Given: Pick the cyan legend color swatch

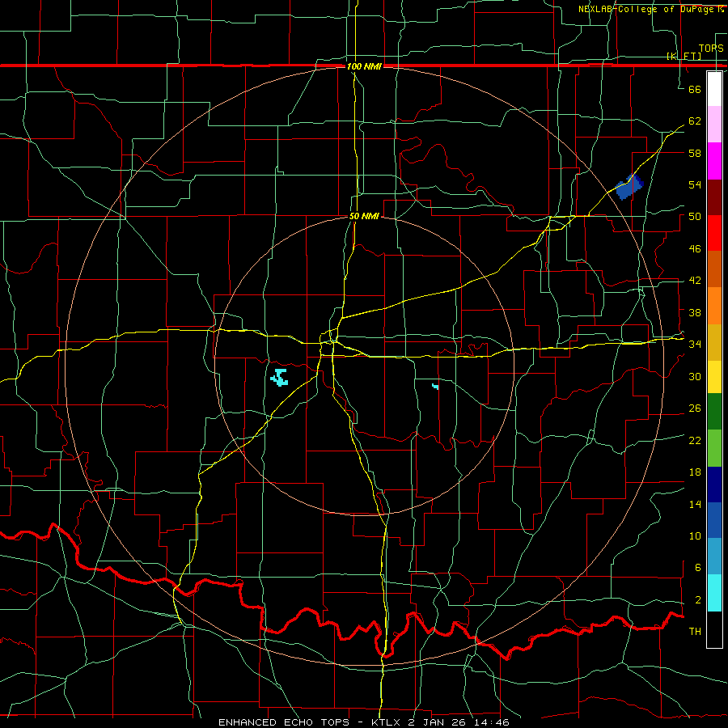Looking at the screenshot, I should tap(714, 593).
